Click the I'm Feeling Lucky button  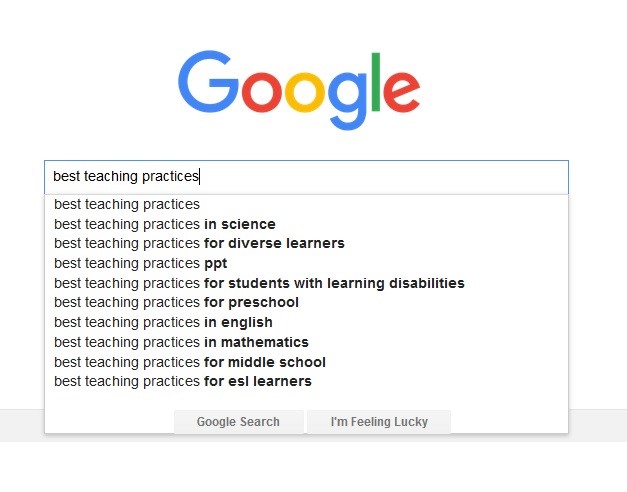pos(379,422)
